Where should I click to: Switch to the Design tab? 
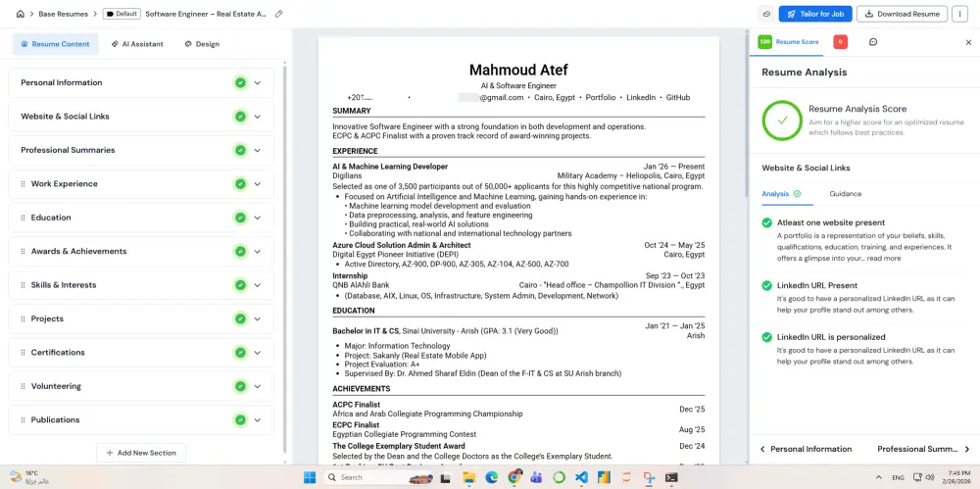(202, 44)
